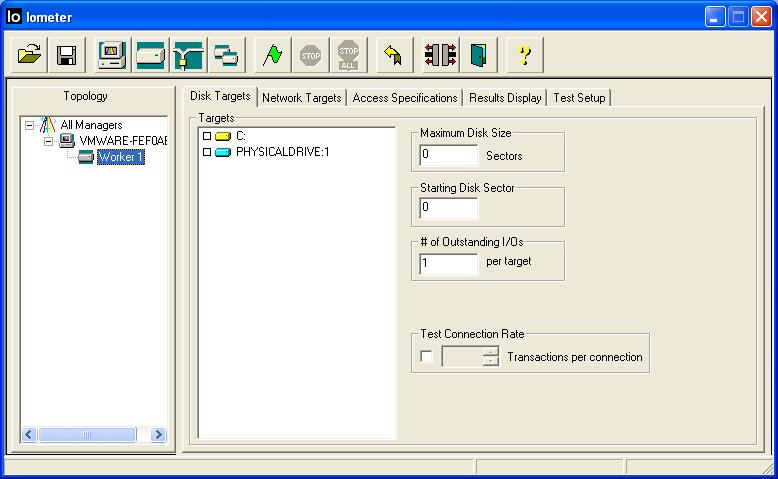The image size is (778, 479).
Task: Add a new disk worker
Action: [150, 55]
